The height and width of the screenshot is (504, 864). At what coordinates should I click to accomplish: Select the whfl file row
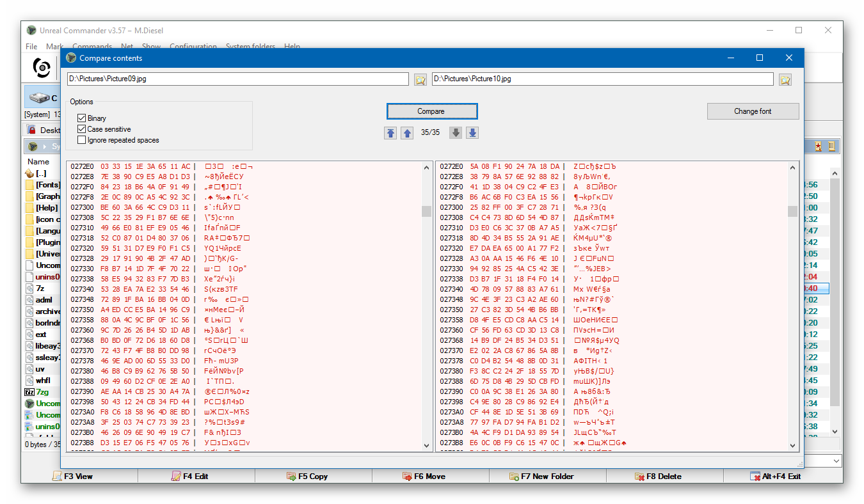pos(42,381)
